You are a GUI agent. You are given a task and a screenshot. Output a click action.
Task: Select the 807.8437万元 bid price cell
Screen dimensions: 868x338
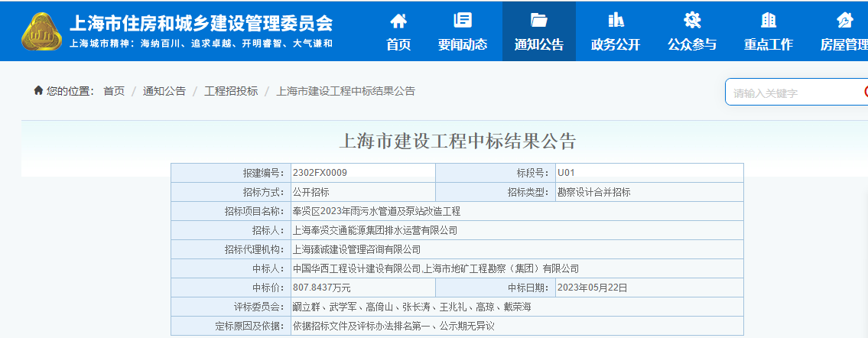coord(322,288)
